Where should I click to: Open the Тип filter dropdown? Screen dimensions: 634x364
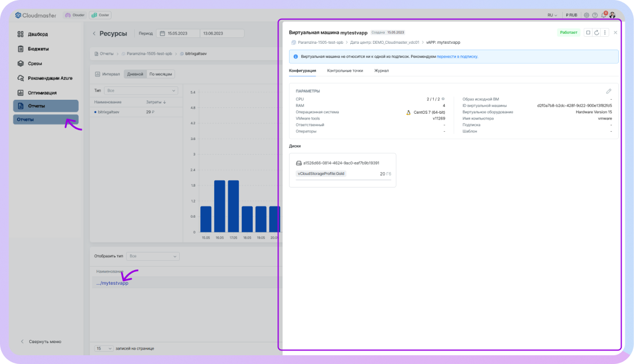pos(142,91)
